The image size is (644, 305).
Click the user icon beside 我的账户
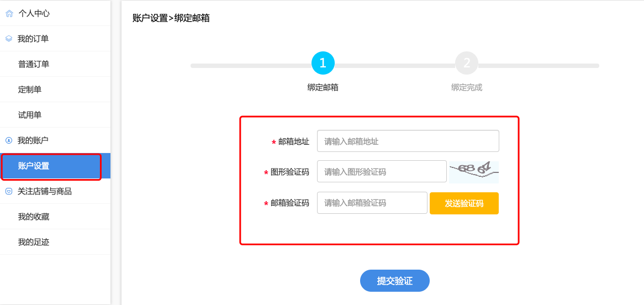[x=9, y=140]
